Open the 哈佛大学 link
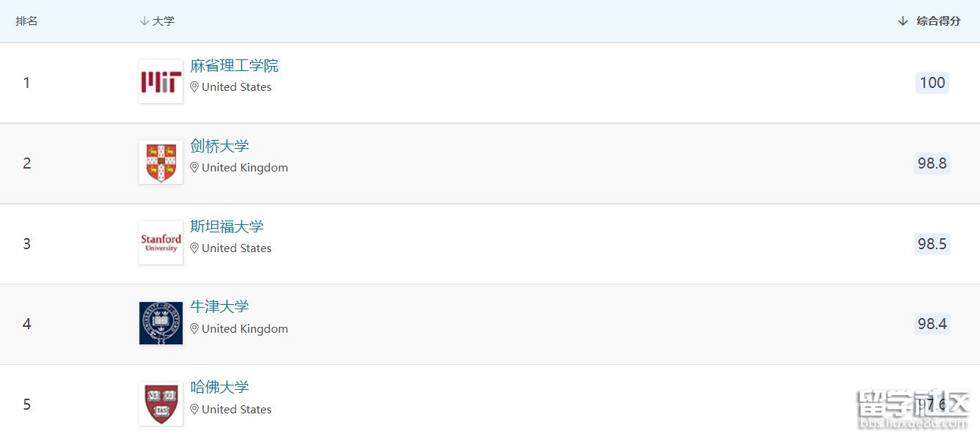The image size is (980, 439). tap(219, 388)
